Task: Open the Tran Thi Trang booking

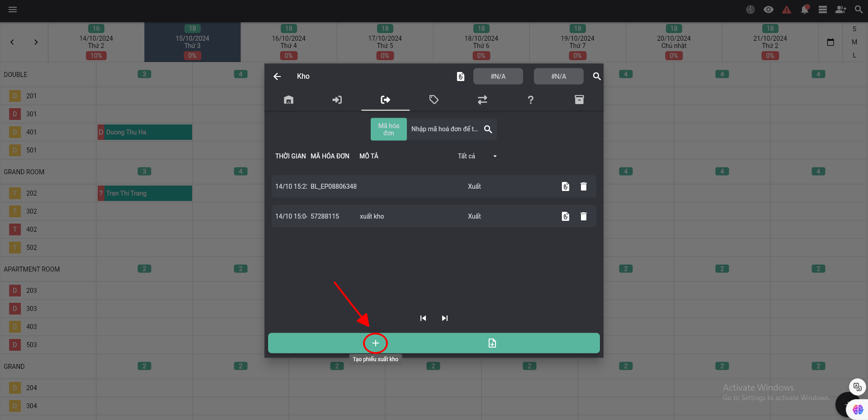Action: 145,193
